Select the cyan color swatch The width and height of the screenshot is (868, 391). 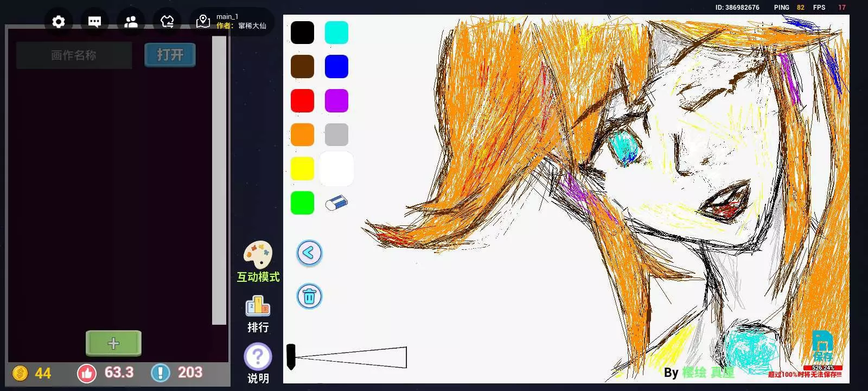[x=336, y=33]
